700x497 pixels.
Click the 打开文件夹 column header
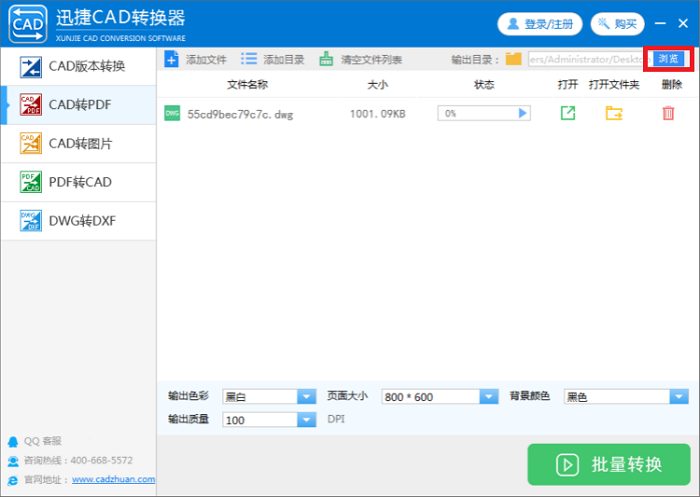[614, 84]
